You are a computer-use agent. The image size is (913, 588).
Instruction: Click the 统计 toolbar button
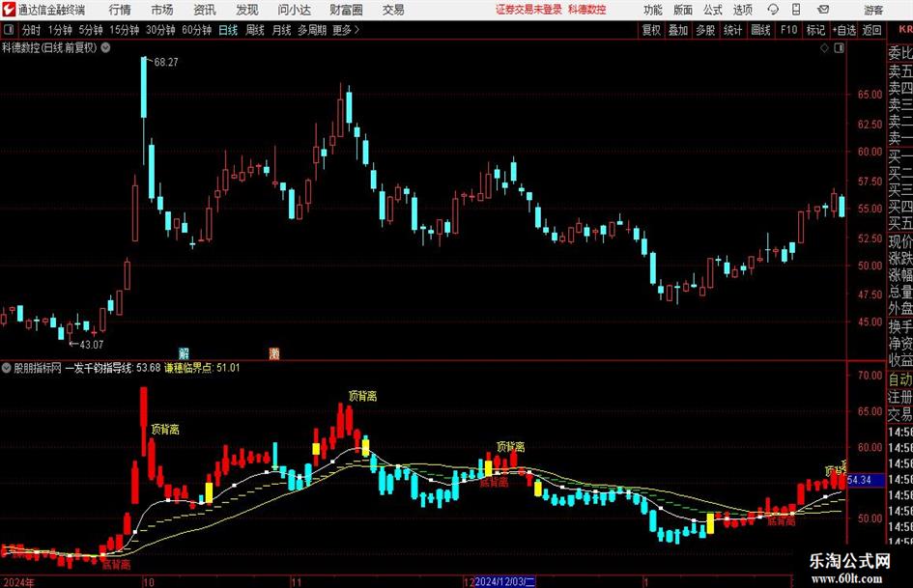click(x=732, y=30)
